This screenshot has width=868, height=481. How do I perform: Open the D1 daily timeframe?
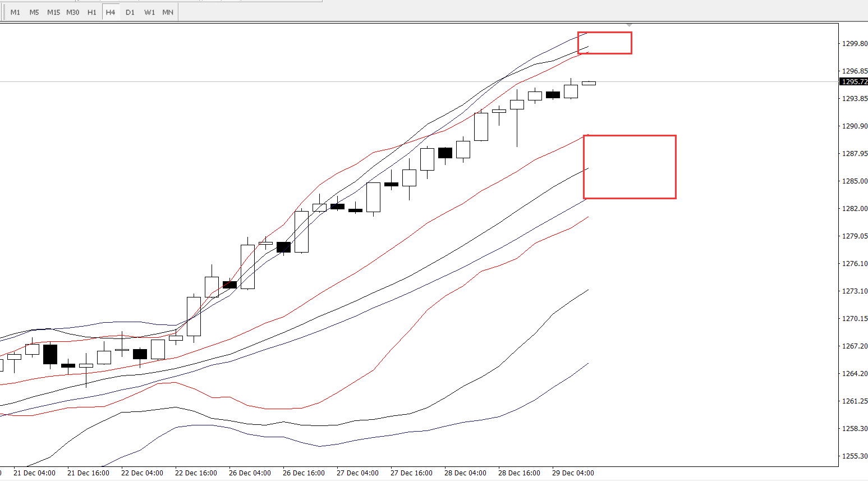(130, 12)
